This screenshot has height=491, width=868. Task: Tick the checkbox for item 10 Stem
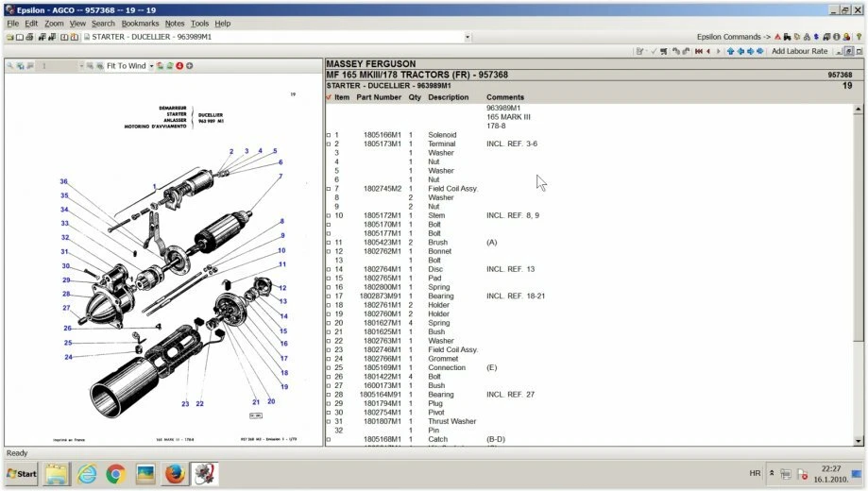(x=329, y=216)
